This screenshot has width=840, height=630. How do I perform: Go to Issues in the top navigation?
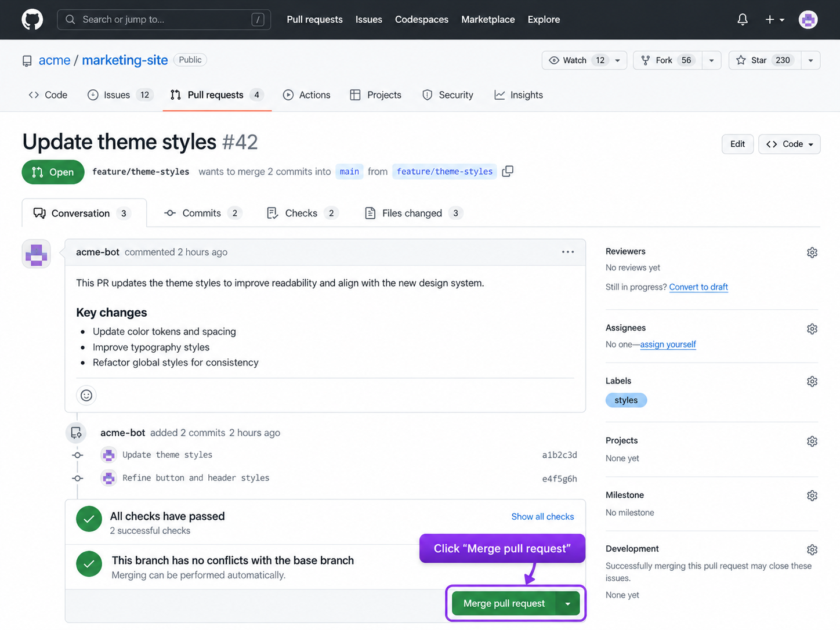pos(369,20)
